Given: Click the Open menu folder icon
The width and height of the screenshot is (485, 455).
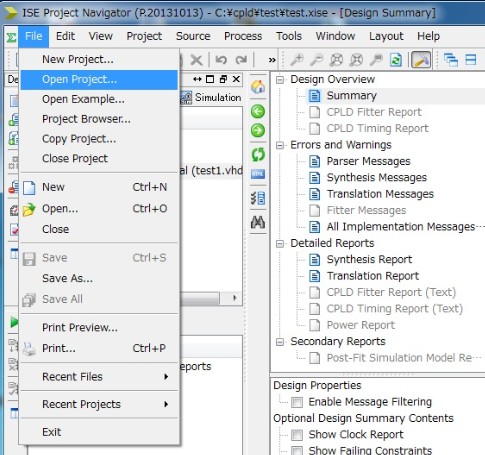Looking at the screenshot, I should pos(29,210).
